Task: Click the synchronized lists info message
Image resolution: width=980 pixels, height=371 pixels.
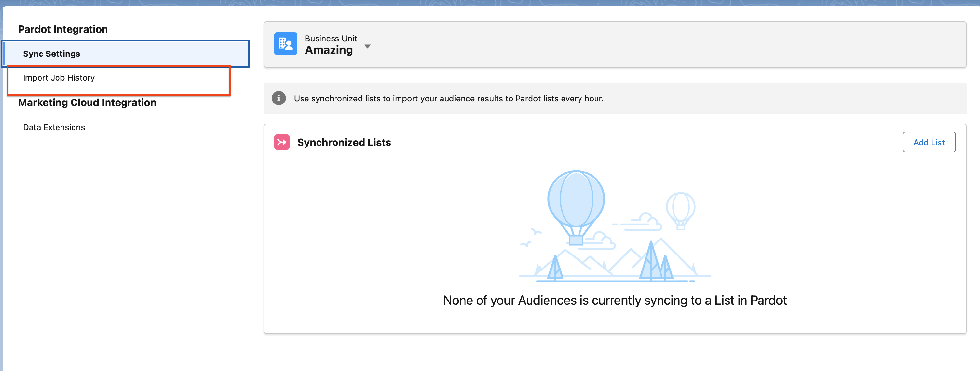Action: click(448, 99)
